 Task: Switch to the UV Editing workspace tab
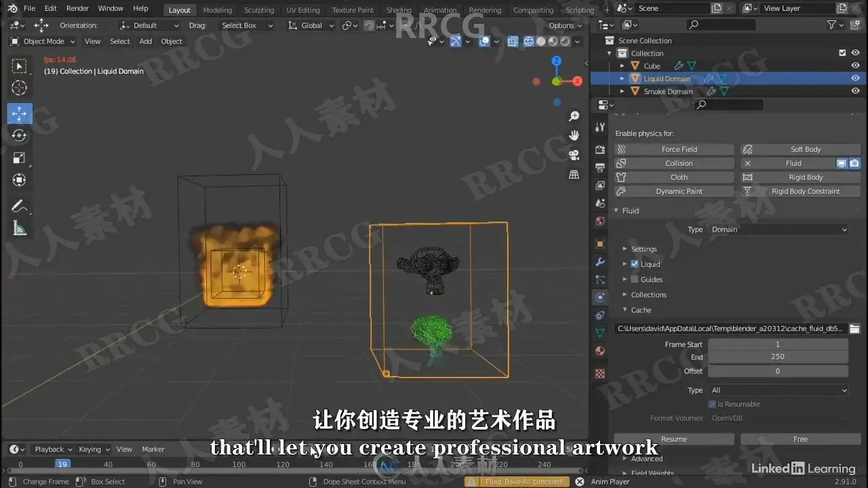(x=302, y=10)
